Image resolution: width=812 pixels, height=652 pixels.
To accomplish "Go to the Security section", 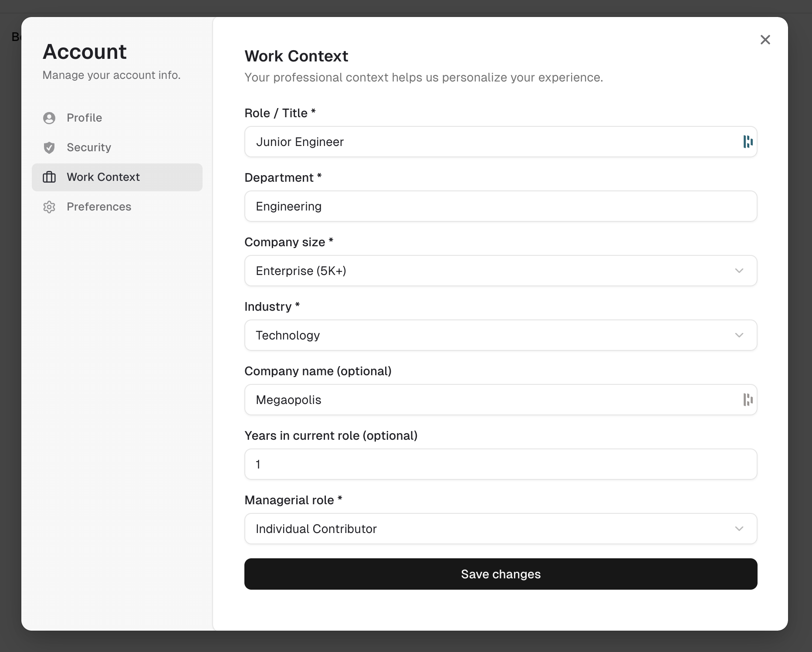I will coord(89,148).
